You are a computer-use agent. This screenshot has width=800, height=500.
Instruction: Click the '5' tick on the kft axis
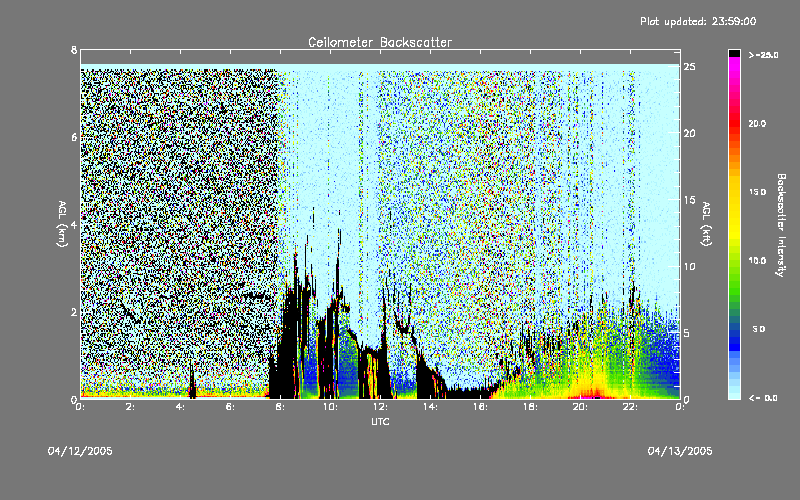pos(687,333)
